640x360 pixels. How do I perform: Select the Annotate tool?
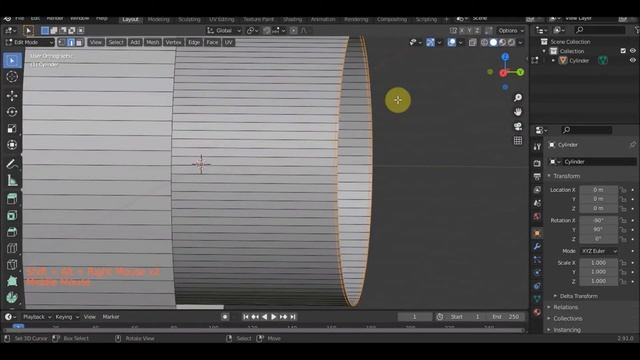[12, 164]
